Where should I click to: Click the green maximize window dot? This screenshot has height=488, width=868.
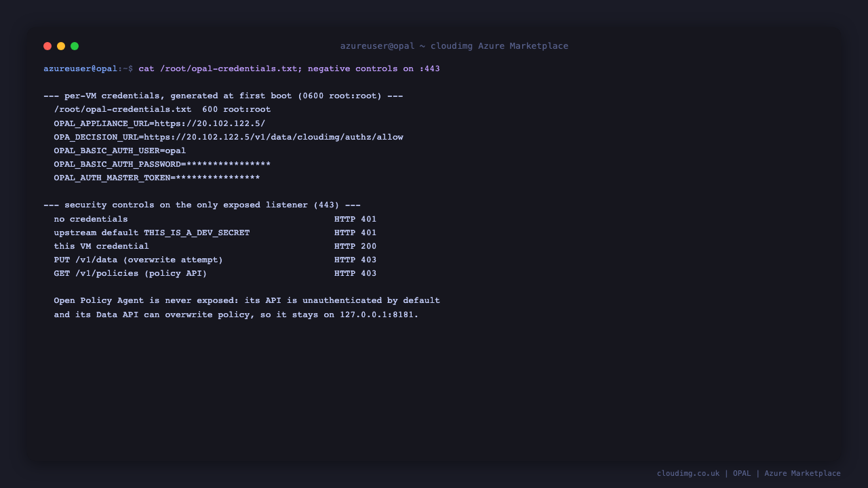(75, 46)
